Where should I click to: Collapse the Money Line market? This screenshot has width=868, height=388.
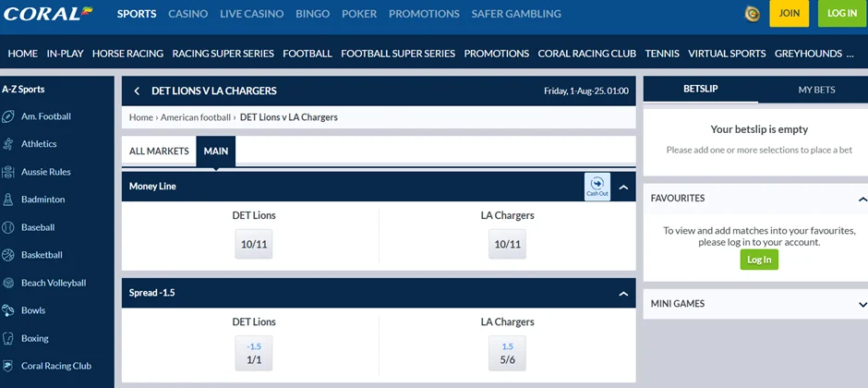[x=623, y=188]
